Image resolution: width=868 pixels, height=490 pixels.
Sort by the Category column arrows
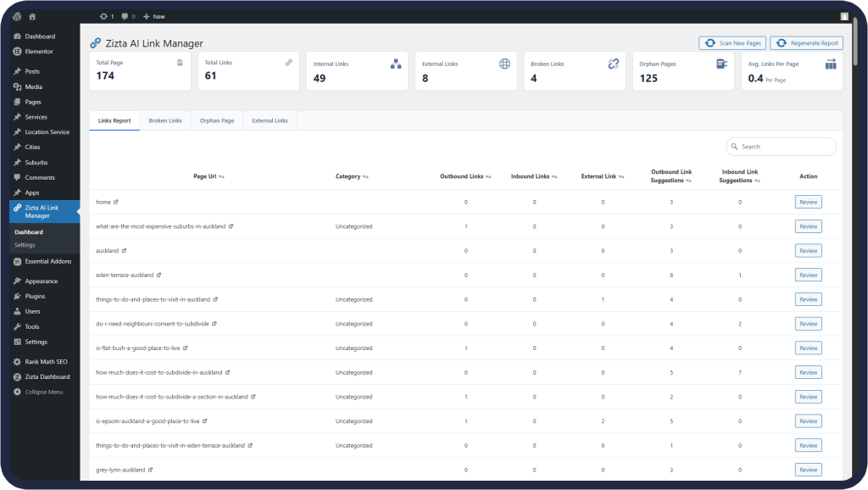point(365,176)
